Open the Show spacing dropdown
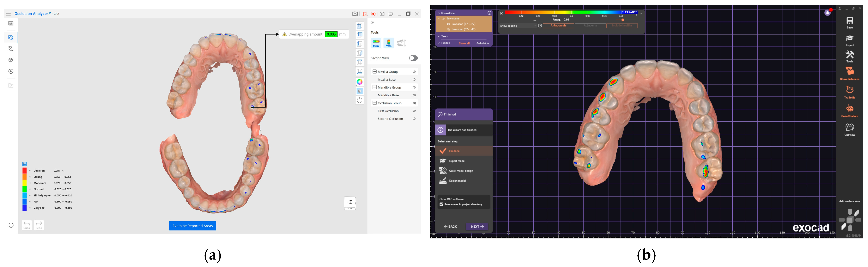 click(x=518, y=26)
